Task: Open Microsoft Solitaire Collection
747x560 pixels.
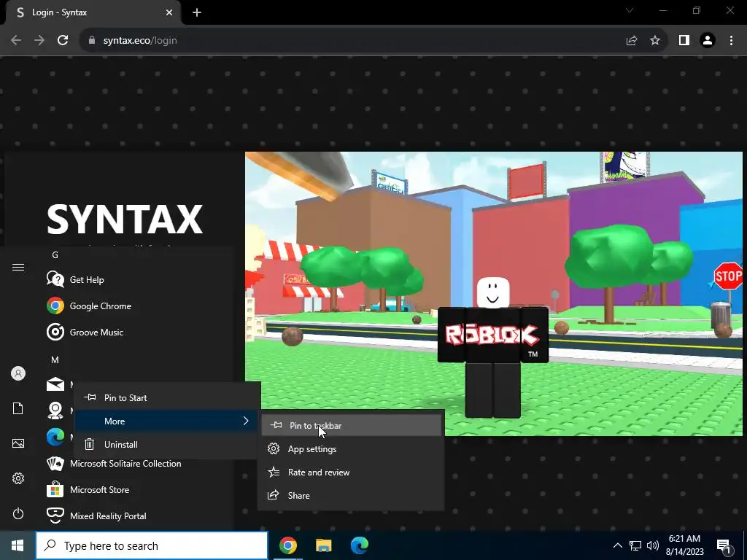Action: (x=138, y=463)
